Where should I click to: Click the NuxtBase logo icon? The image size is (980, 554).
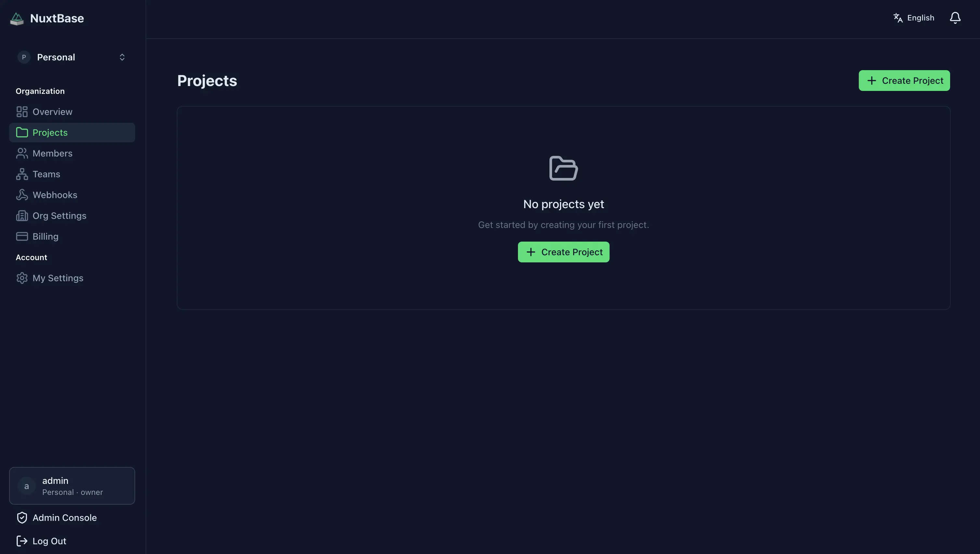(x=17, y=19)
